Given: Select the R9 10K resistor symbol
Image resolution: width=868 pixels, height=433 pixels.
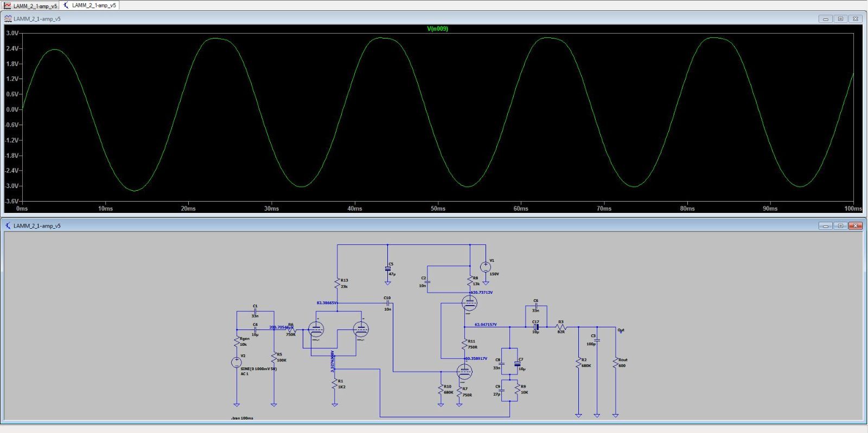Looking at the screenshot, I should coord(518,389).
